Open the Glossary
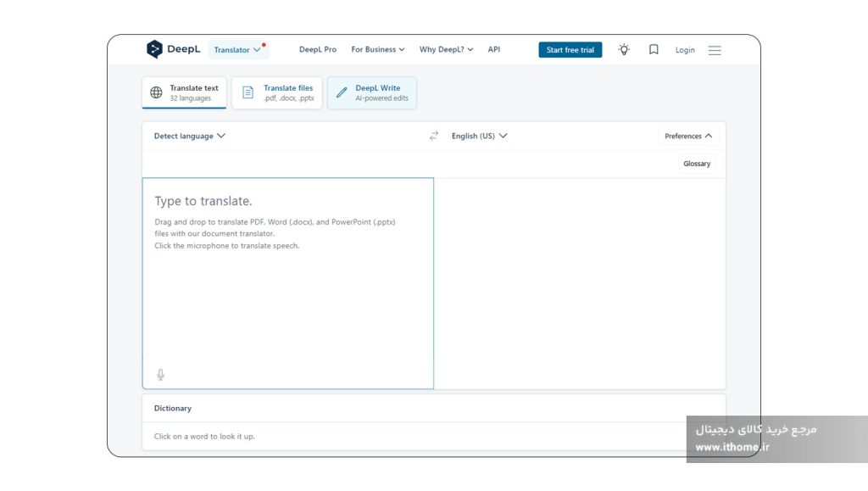The width and height of the screenshot is (868, 491). tap(697, 164)
